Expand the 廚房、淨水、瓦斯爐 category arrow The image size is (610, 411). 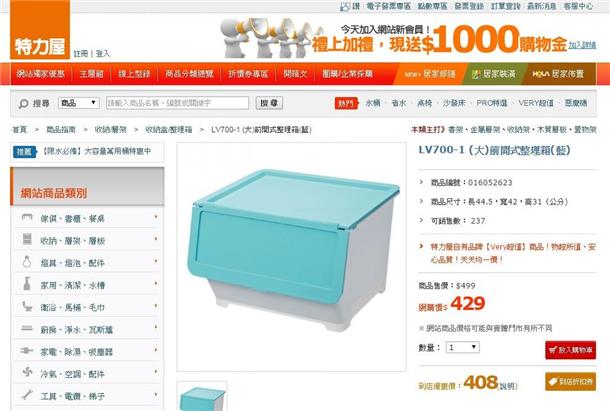click(x=156, y=328)
